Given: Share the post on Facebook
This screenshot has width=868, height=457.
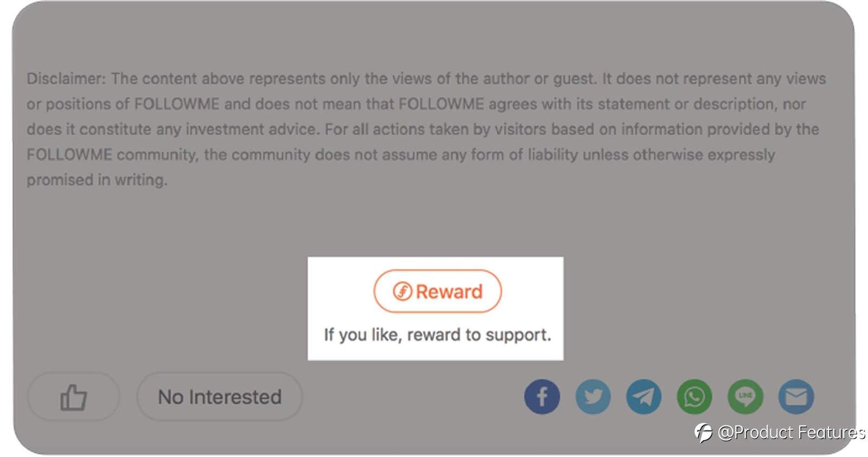Looking at the screenshot, I should pos(542,397).
